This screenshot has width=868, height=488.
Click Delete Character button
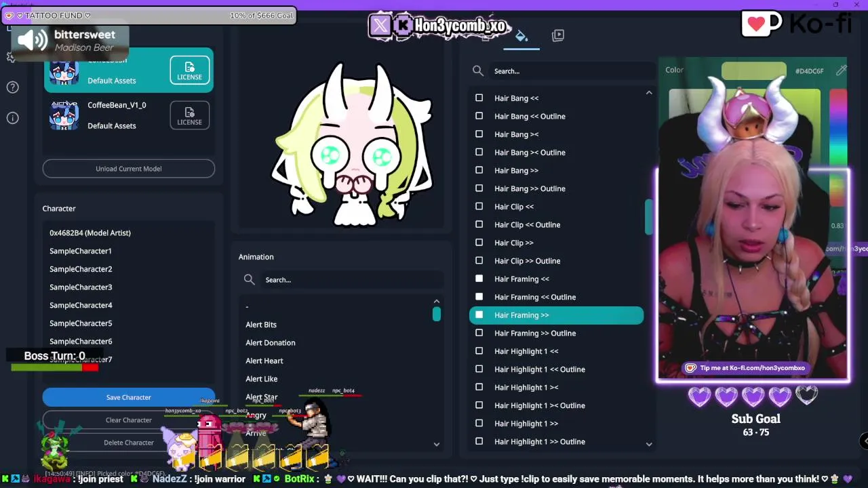point(129,443)
